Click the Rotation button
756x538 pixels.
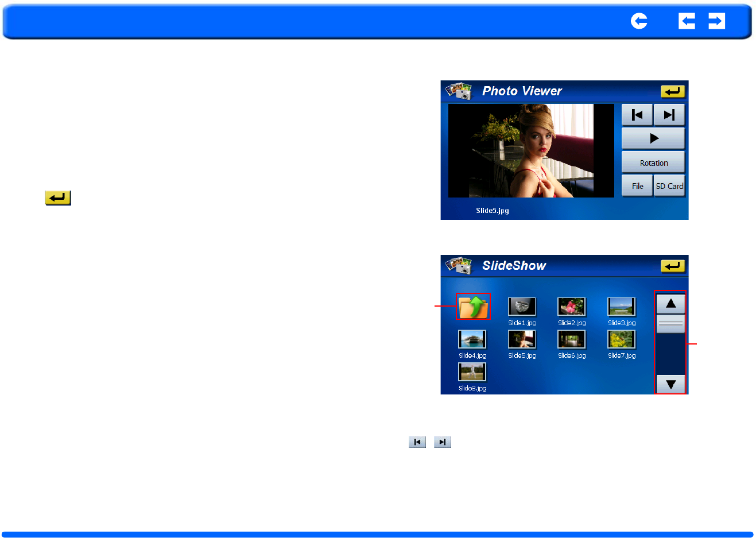coord(653,162)
